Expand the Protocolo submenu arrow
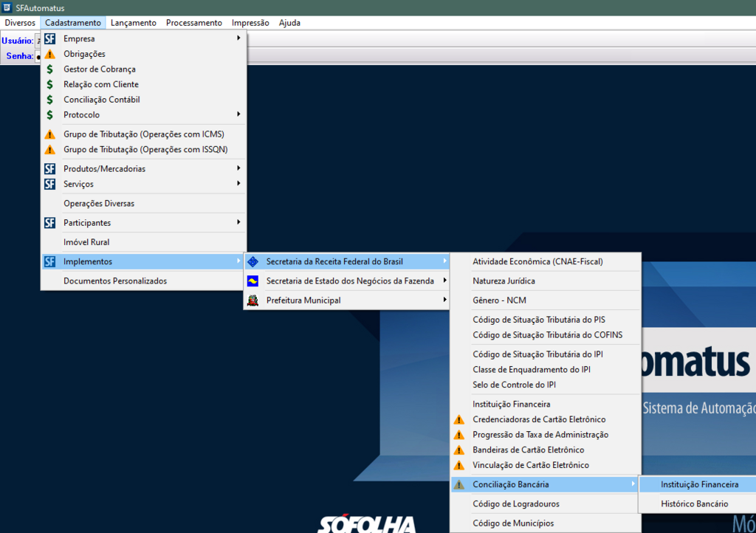 (238, 114)
